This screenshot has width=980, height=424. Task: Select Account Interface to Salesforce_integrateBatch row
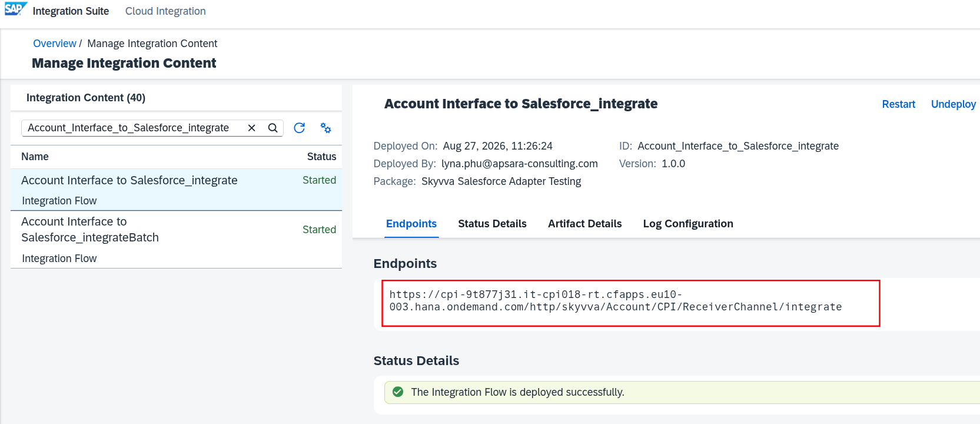pos(176,240)
